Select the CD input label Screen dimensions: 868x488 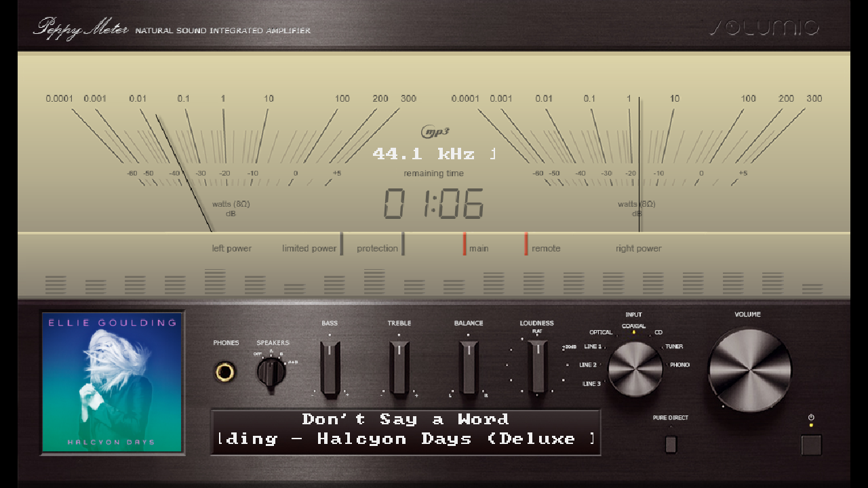[x=658, y=332]
